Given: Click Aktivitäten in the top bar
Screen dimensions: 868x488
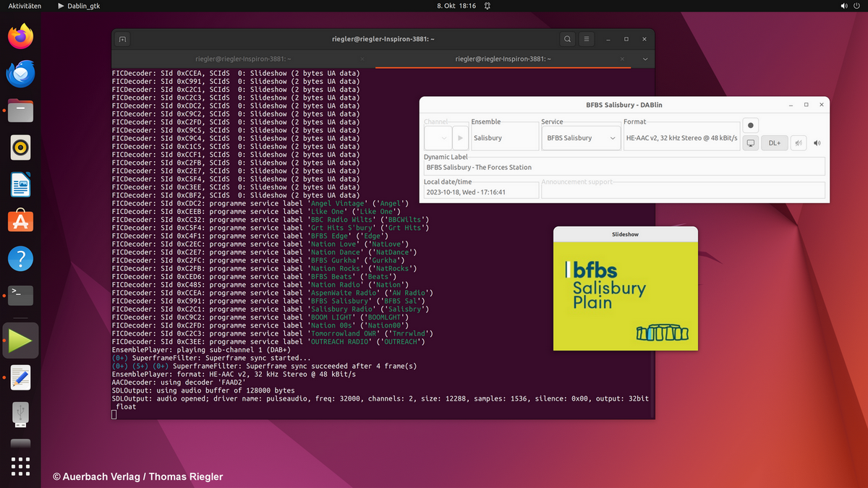Looking at the screenshot, I should point(25,6).
